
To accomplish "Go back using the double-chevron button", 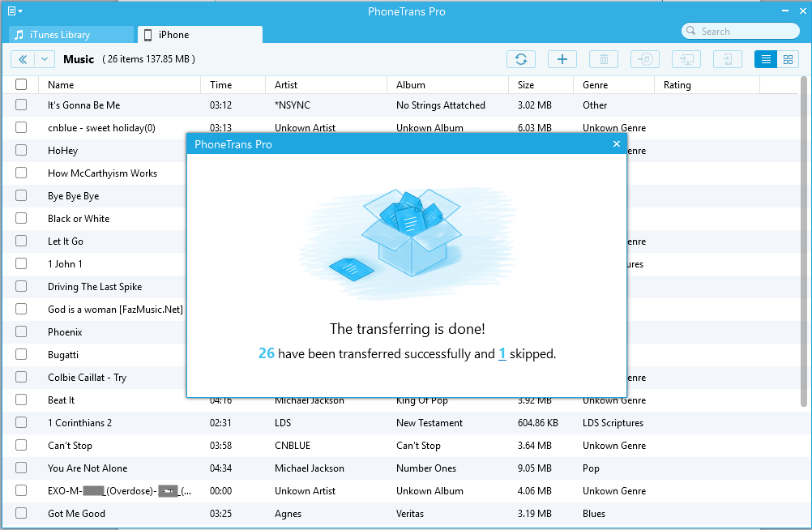I will (x=23, y=59).
